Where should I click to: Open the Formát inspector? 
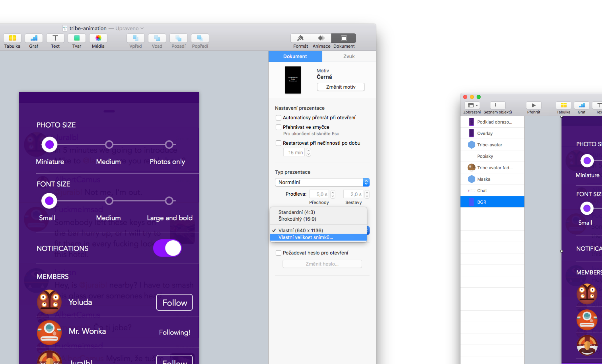[x=300, y=38]
